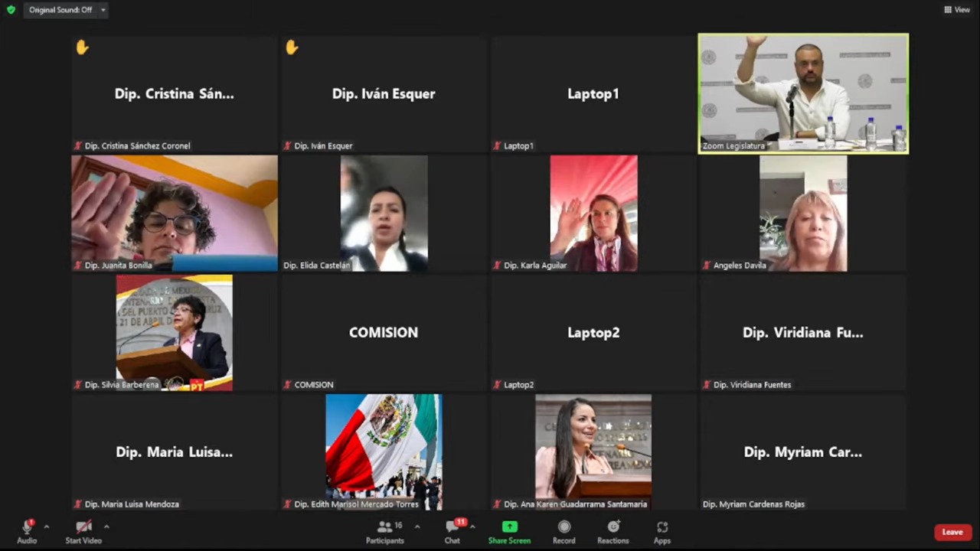This screenshot has height=551, width=980.
Task: Open the View layout menu
Action: [x=957, y=10]
